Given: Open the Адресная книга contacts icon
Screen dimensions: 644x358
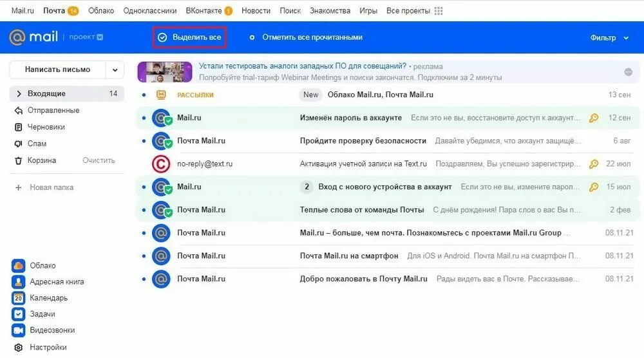Looking at the screenshot, I should (x=18, y=281).
